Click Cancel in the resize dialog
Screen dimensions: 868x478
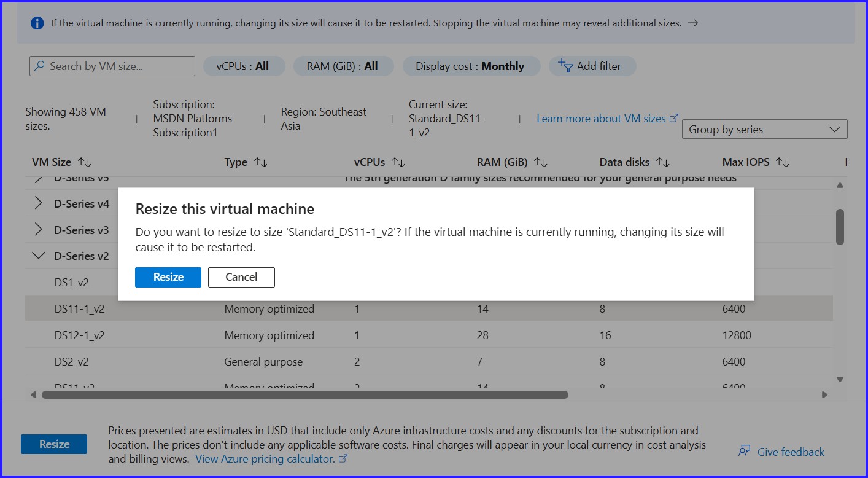tap(241, 277)
